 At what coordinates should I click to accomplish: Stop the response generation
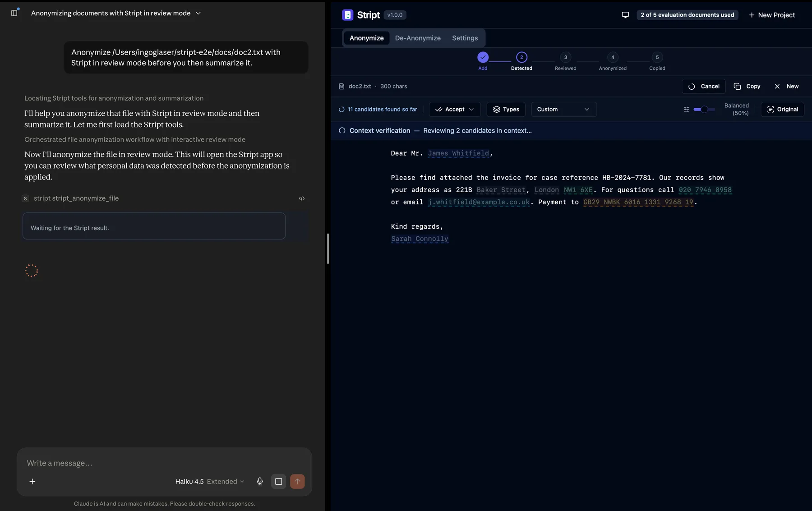(x=279, y=481)
